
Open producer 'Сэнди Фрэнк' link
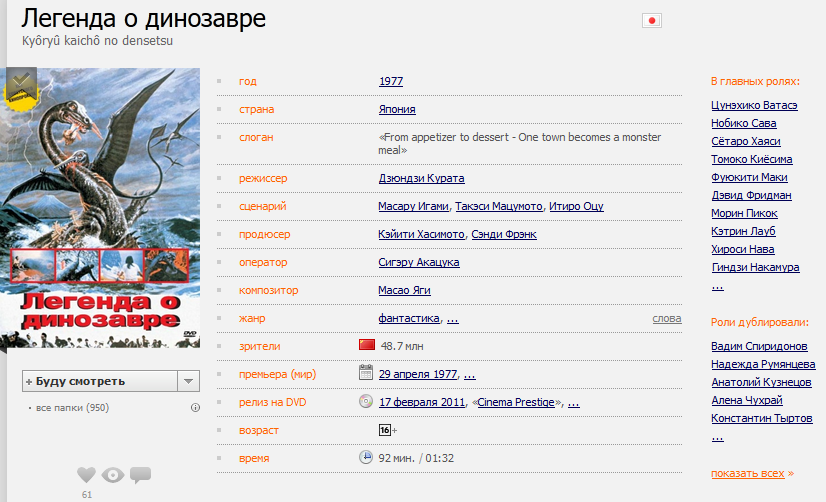click(504, 234)
